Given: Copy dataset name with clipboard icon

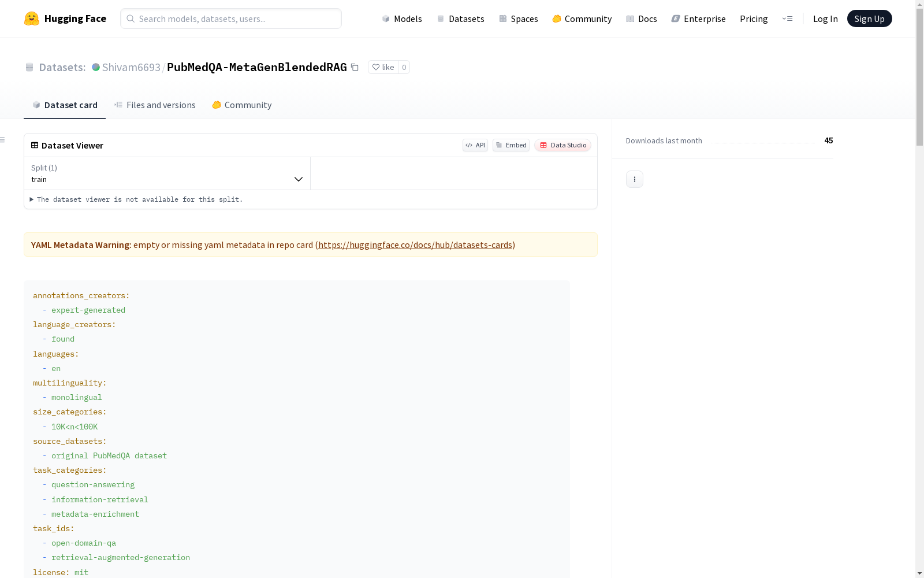Looking at the screenshot, I should click(355, 67).
